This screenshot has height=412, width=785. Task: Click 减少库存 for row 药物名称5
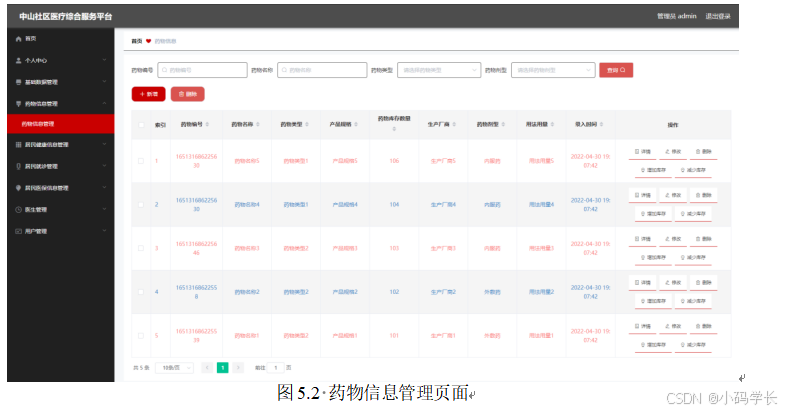(693, 170)
